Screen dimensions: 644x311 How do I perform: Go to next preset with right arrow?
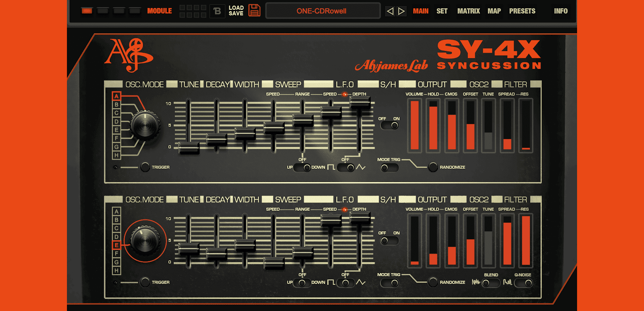coord(401,11)
